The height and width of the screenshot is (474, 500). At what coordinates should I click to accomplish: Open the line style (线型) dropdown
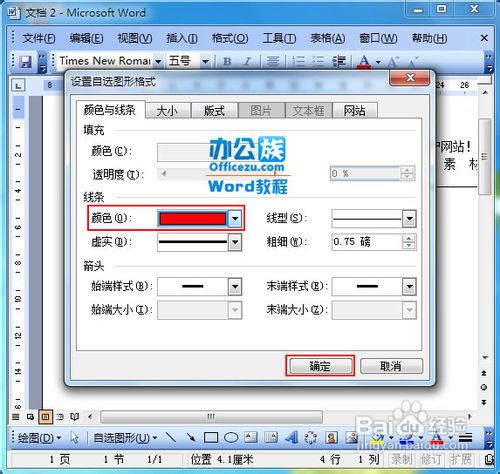pyautogui.click(x=409, y=219)
